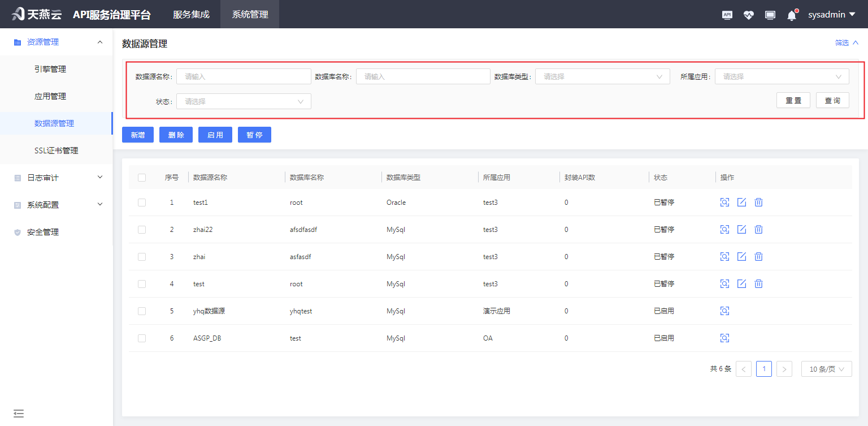Click the 新增 button to add data source
The image size is (868, 426).
(x=137, y=134)
